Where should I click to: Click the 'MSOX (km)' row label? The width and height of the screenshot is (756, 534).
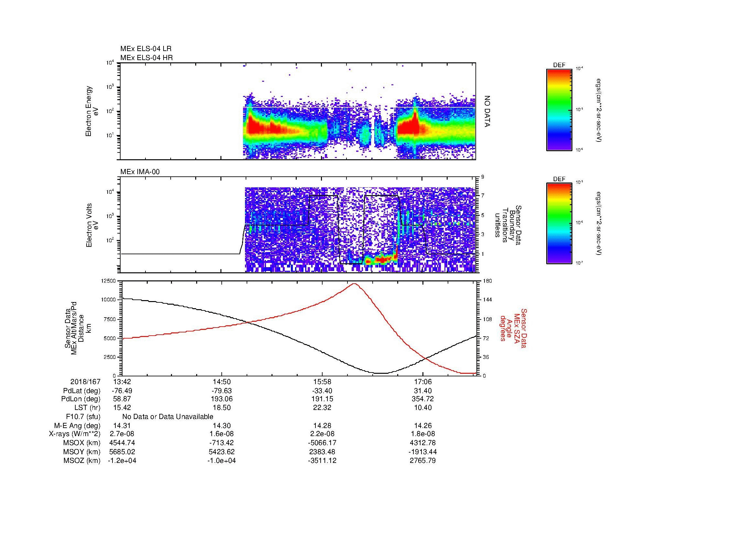(x=82, y=443)
